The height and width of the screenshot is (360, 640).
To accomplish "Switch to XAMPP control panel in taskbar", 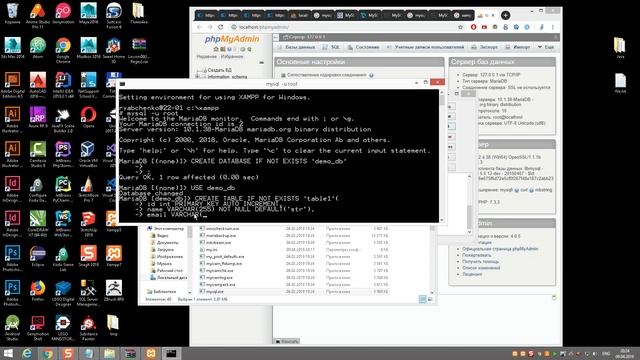I will [151, 353].
